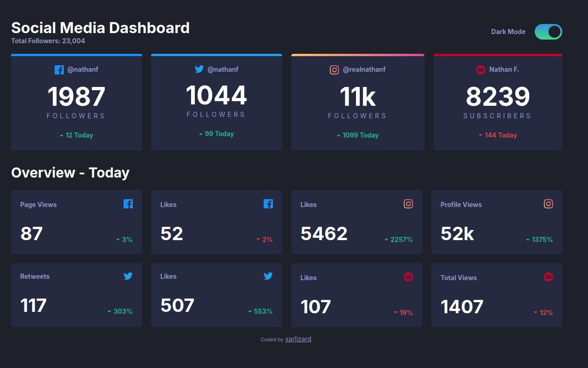Click the Facebook icon beside @nathanf

[x=59, y=70]
